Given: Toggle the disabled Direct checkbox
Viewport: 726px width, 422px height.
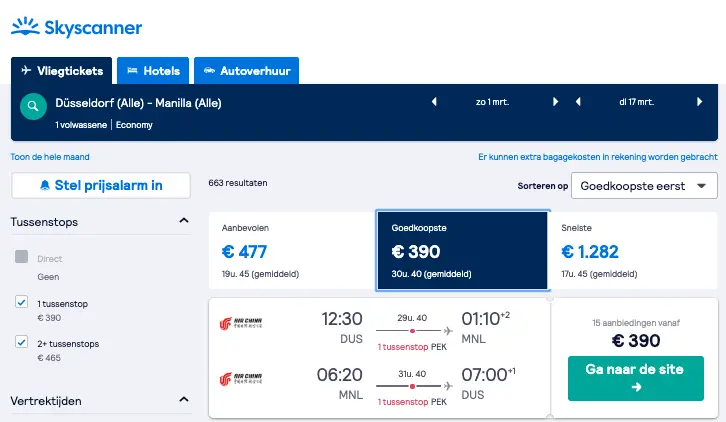Looking at the screenshot, I should coord(21,256).
